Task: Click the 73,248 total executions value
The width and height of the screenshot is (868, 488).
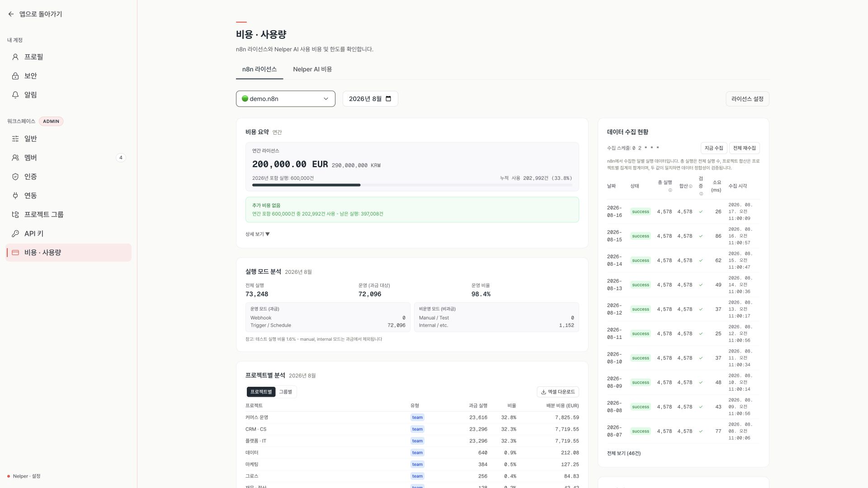Action: pyautogui.click(x=257, y=294)
